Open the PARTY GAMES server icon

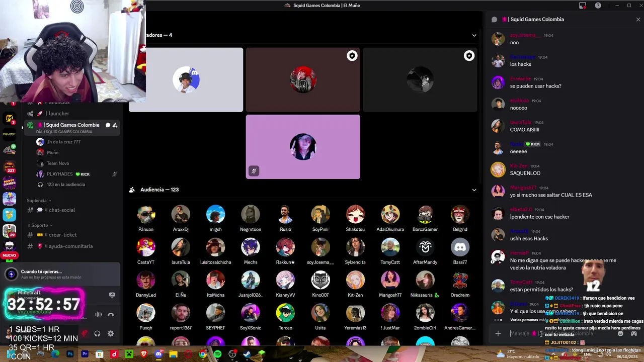click(10, 183)
